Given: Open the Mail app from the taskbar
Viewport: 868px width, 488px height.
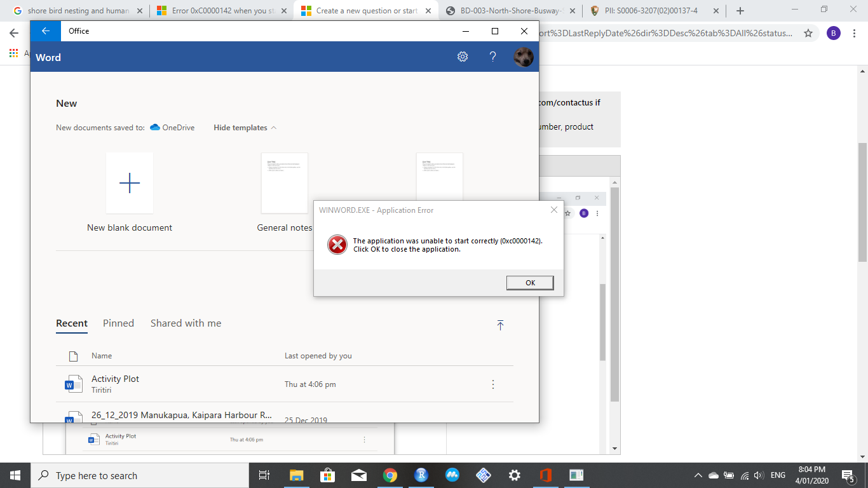Looking at the screenshot, I should click(358, 475).
